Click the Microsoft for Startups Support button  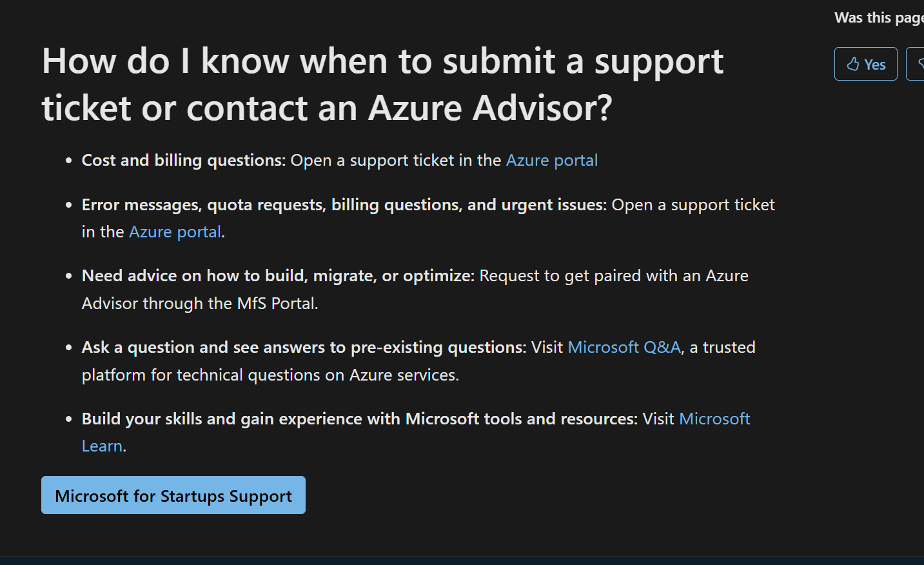tap(173, 495)
